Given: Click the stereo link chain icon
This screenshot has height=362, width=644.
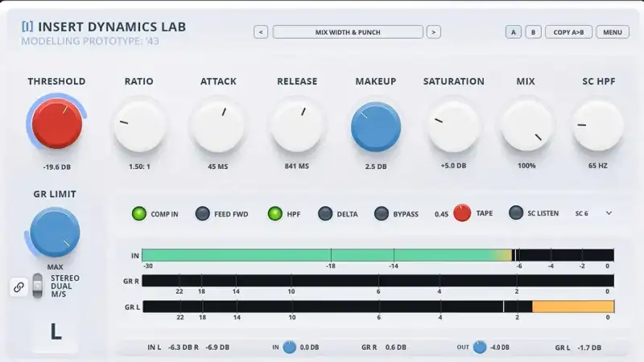Looking at the screenshot, I should [19, 287].
